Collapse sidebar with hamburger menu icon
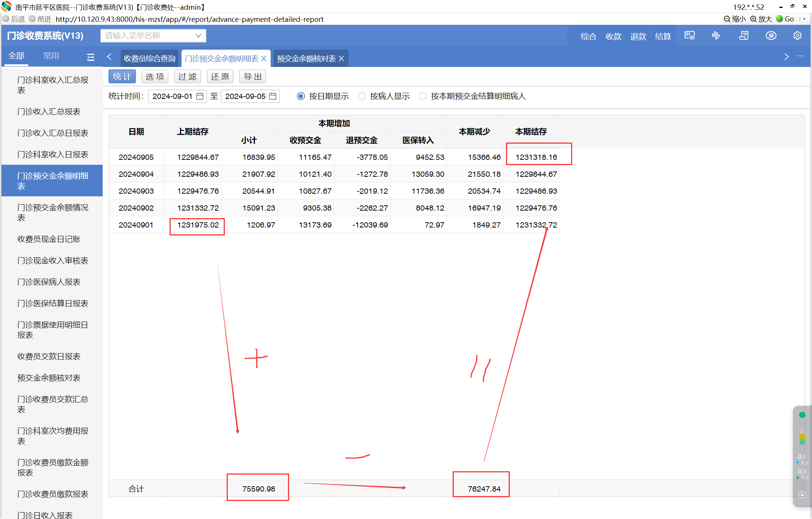812x519 pixels. [x=91, y=57]
